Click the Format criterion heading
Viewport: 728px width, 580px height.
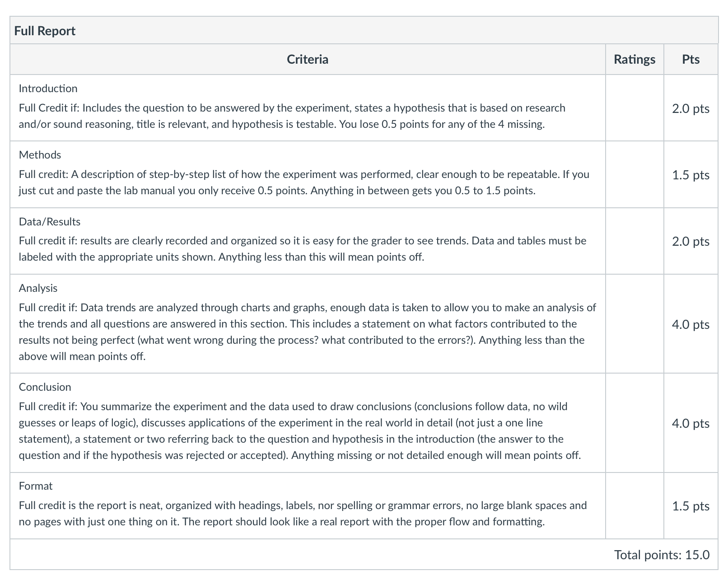coord(36,486)
